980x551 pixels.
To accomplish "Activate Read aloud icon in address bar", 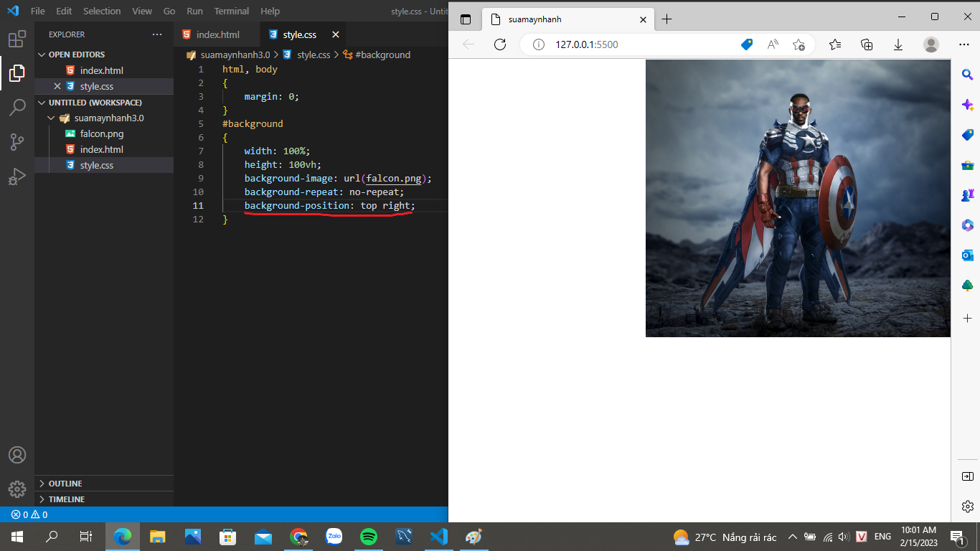I will point(773,44).
